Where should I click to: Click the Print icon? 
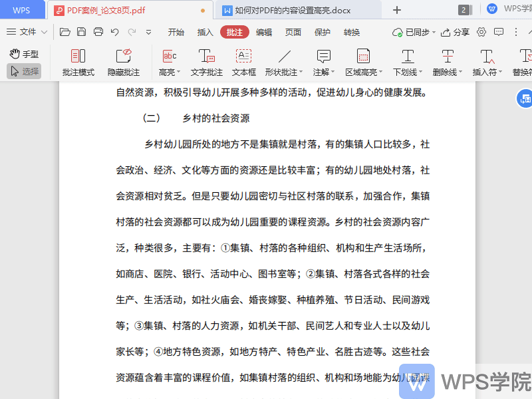coord(98,32)
